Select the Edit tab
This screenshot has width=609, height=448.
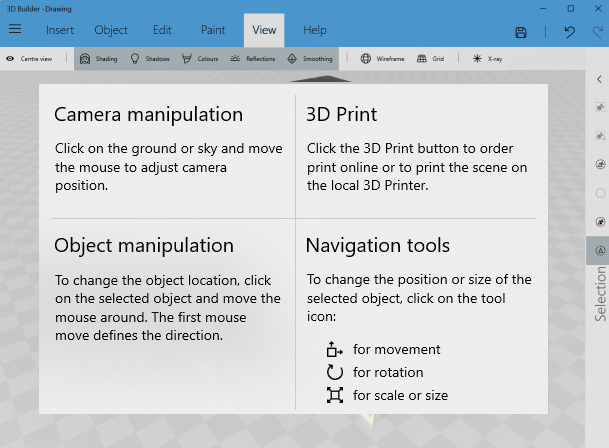pos(162,30)
